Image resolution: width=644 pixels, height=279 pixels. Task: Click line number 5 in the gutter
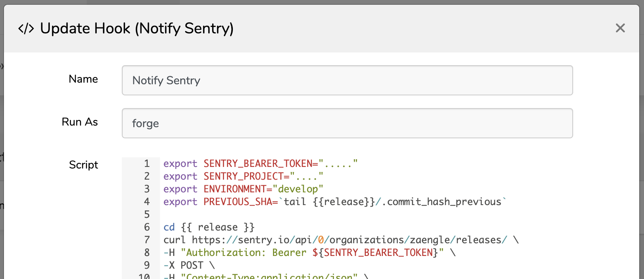tap(147, 214)
